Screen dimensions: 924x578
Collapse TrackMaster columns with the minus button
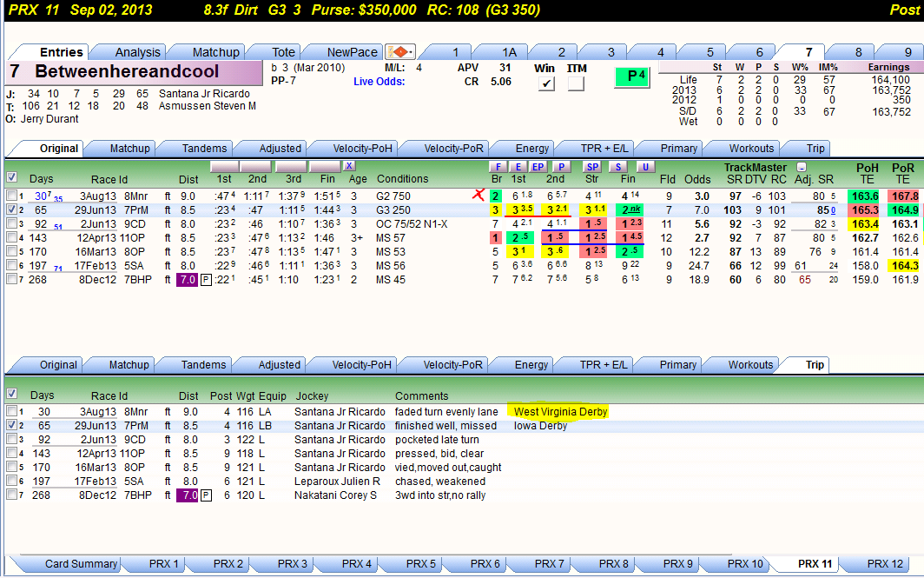pos(802,167)
